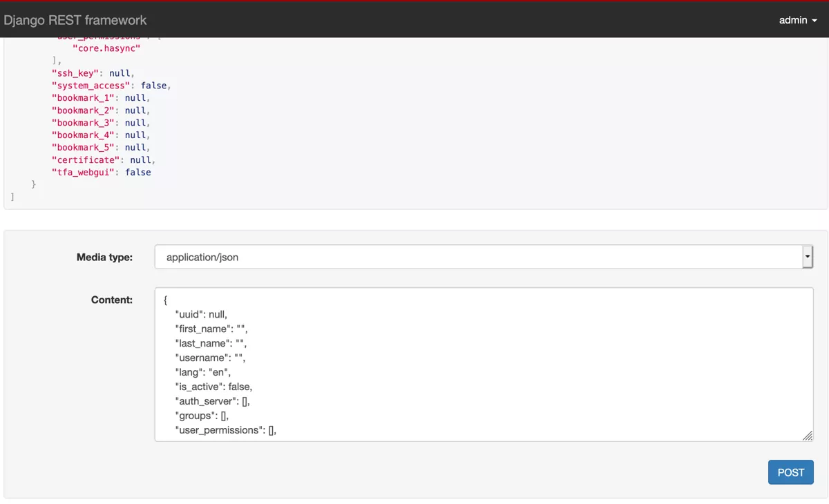
Task: Click the tfa_webgui false value
Action: 137,172
